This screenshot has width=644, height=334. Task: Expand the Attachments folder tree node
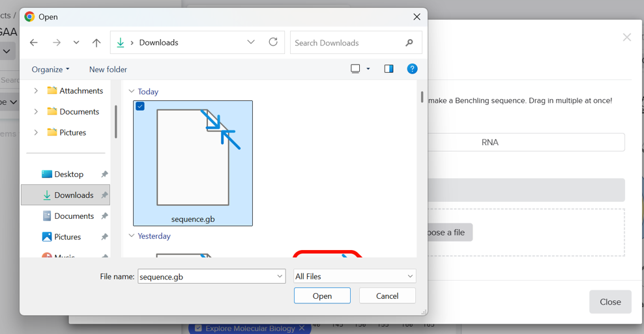point(36,91)
